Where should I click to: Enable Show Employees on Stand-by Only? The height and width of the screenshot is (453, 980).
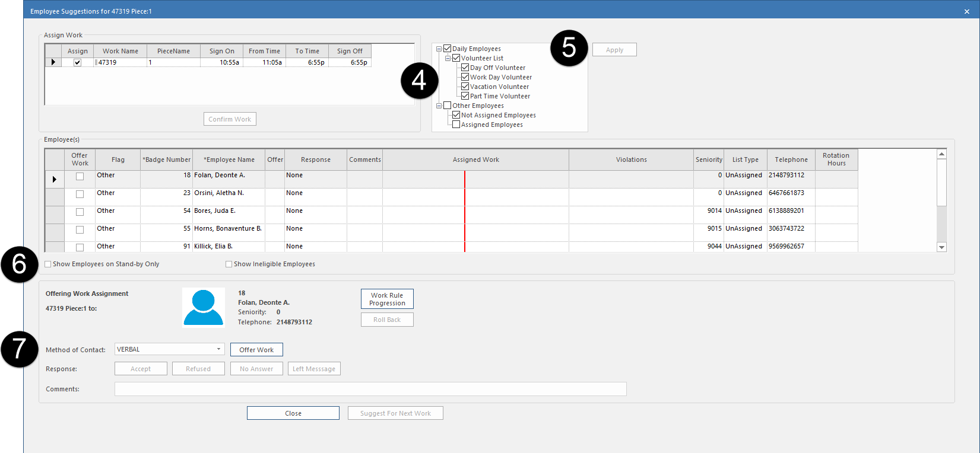click(x=48, y=264)
